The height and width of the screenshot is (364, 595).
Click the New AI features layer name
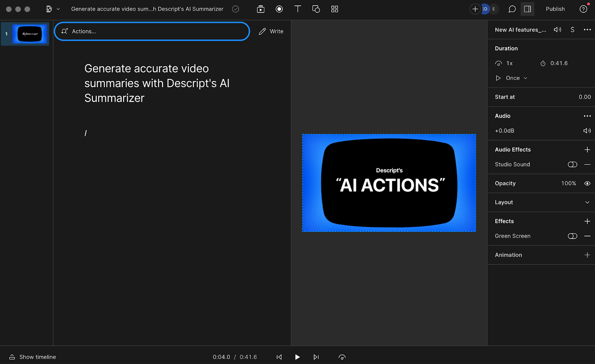[x=520, y=30]
